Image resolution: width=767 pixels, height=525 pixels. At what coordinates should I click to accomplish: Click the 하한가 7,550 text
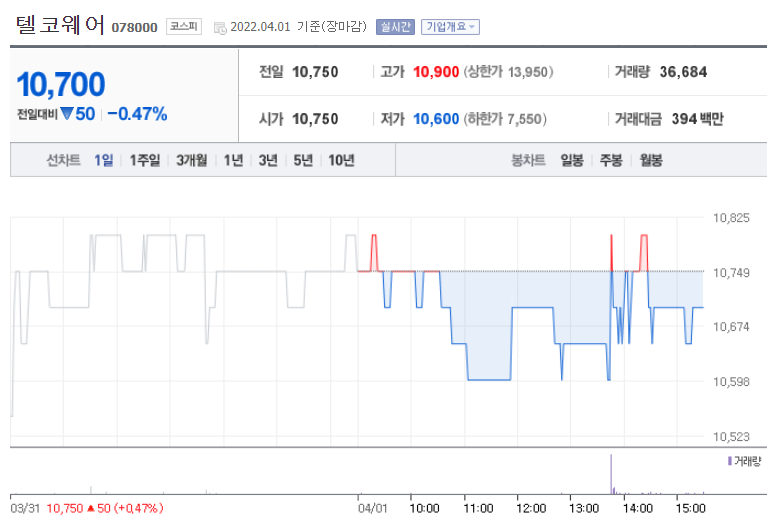[505, 119]
